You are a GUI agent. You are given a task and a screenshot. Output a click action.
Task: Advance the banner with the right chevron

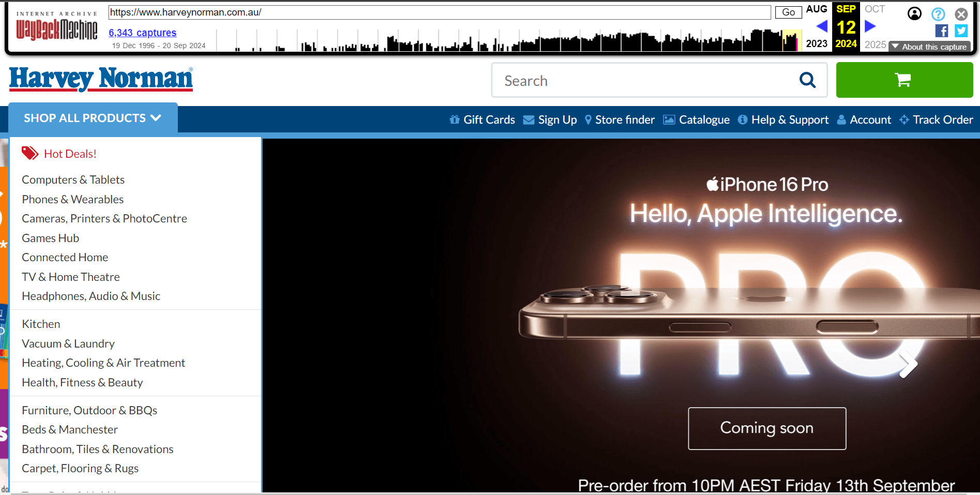[x=908, y=364]
